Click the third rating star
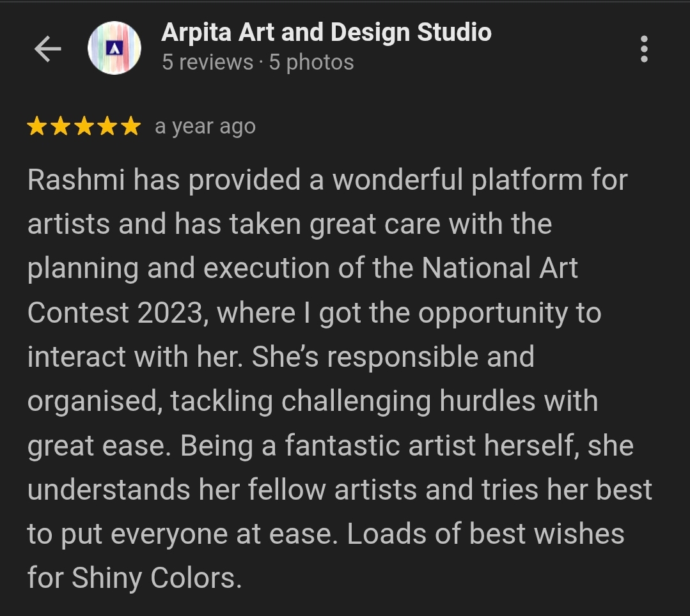The image size is (690, 616). (x=84, y=127)
